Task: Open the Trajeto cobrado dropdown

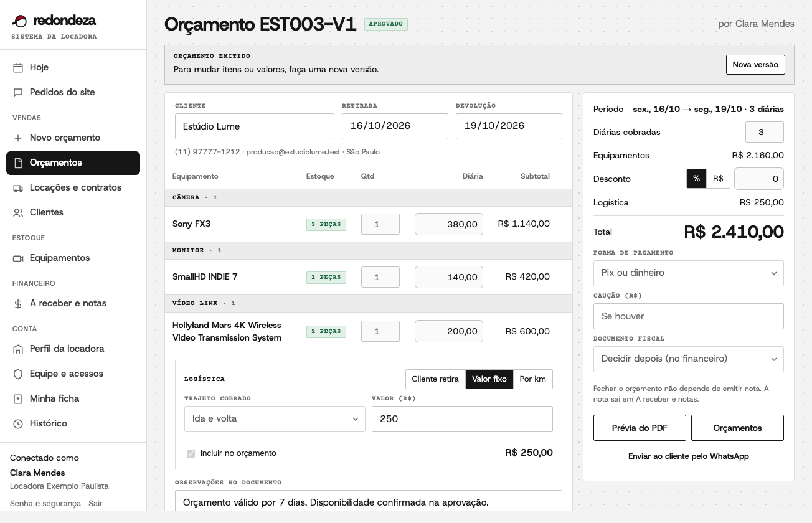Action: [x=275, y=419]
